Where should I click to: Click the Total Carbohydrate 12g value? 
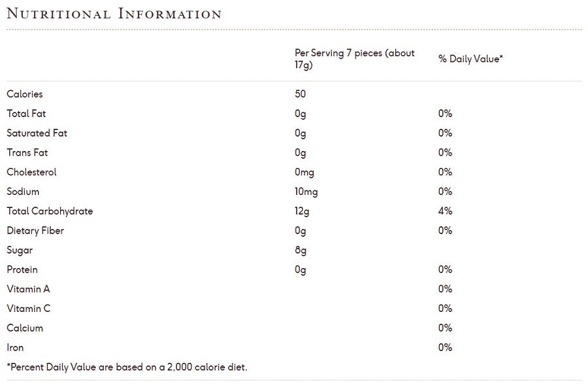pos(302,211)
